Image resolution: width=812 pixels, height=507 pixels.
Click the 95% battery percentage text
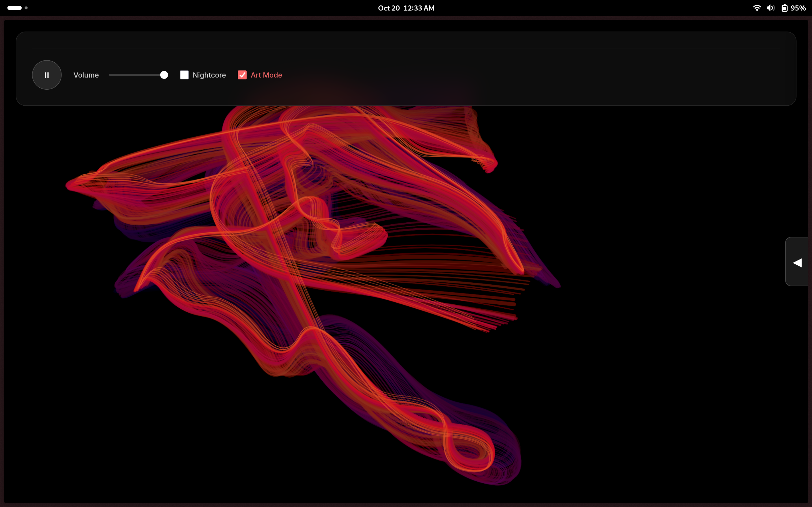pyautogui.click(x=798, y=8)
